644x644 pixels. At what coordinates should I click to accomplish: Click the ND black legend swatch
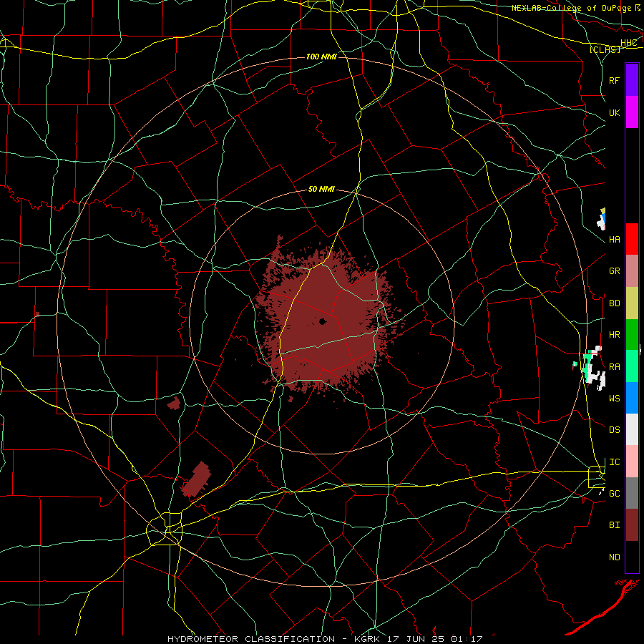(632, 557)
